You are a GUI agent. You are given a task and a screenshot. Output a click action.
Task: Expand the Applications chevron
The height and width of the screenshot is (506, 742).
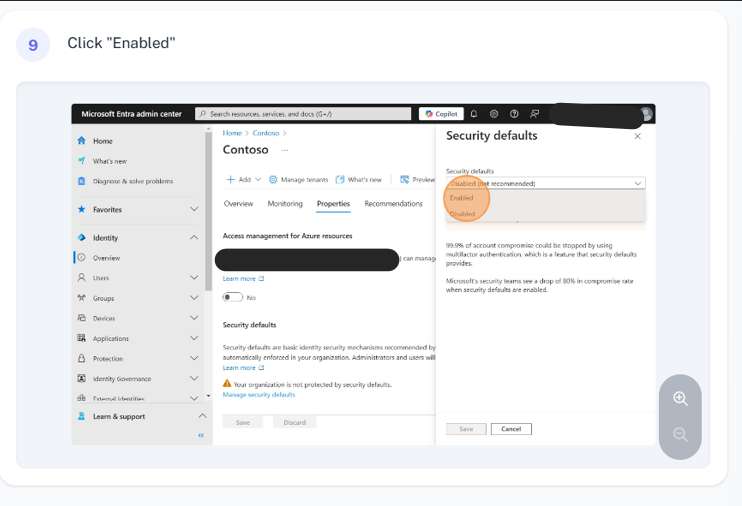[194, 338]
